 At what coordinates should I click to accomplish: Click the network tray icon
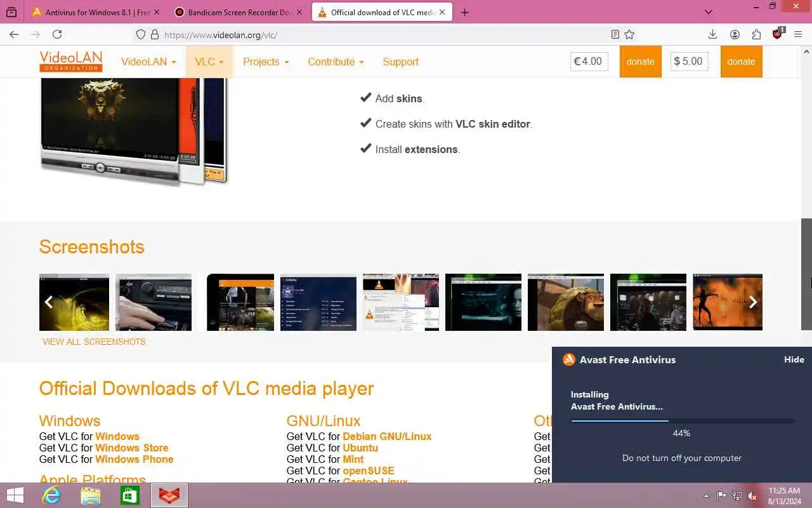pyautogui.click(x=737, y=496)
